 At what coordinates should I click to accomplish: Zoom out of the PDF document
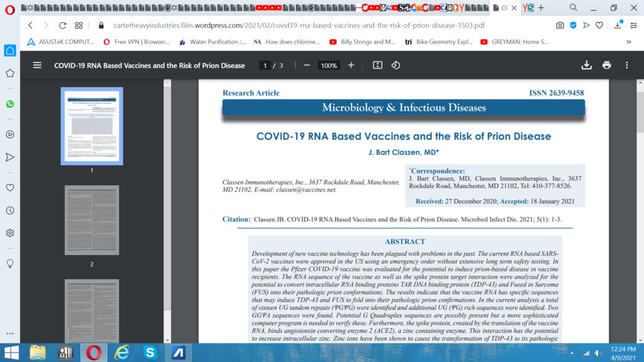[x=307, y=65]
